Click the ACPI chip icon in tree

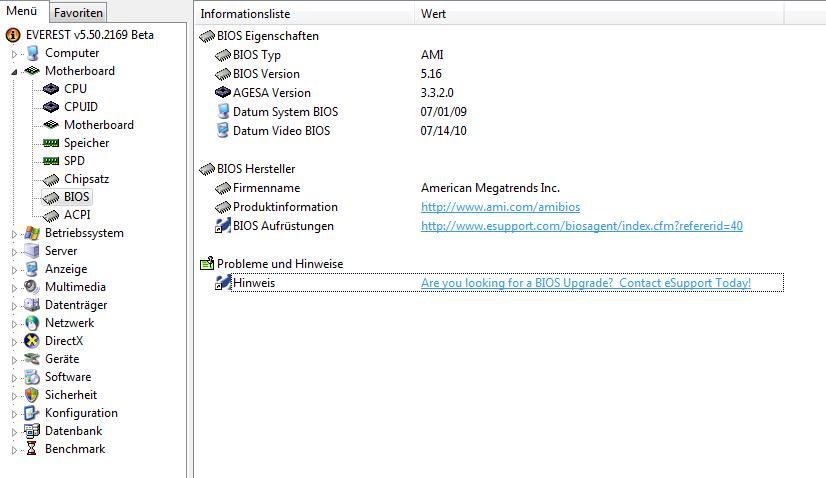[x=51, y=216]
